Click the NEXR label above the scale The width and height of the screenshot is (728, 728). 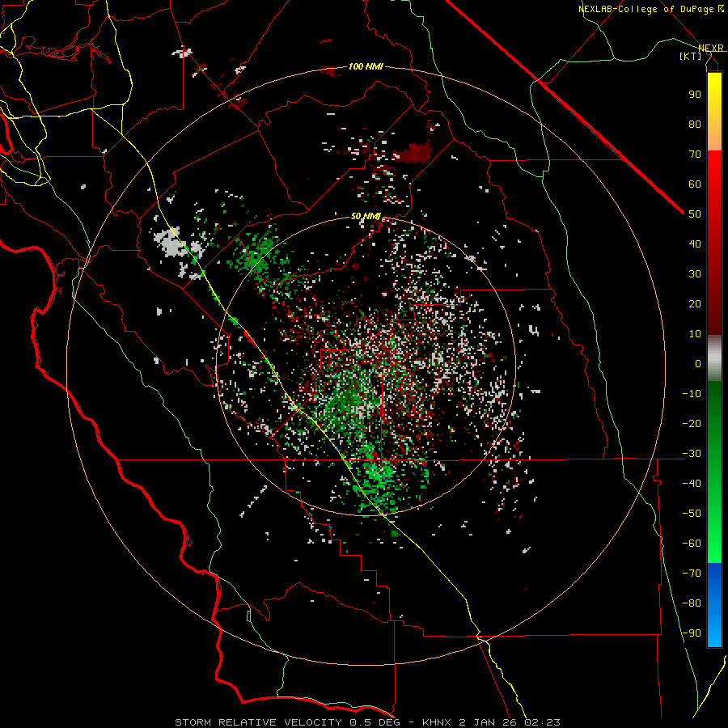point(711,48)
